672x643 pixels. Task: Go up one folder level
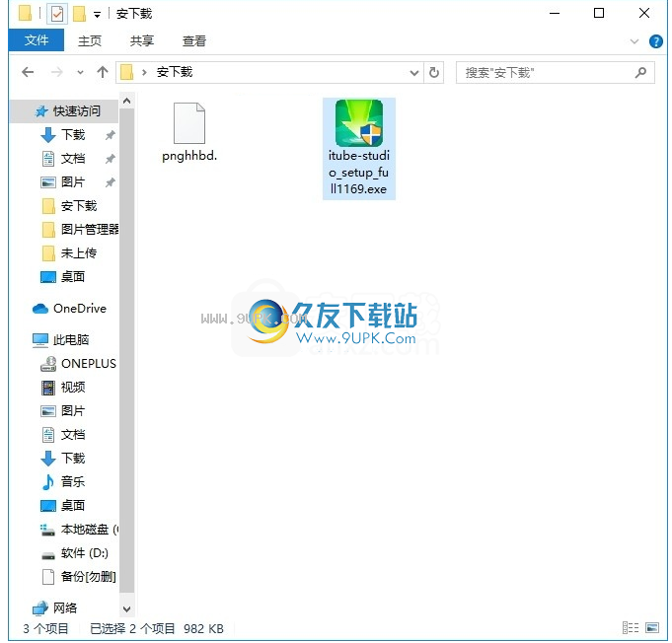(x=103, y=72)
